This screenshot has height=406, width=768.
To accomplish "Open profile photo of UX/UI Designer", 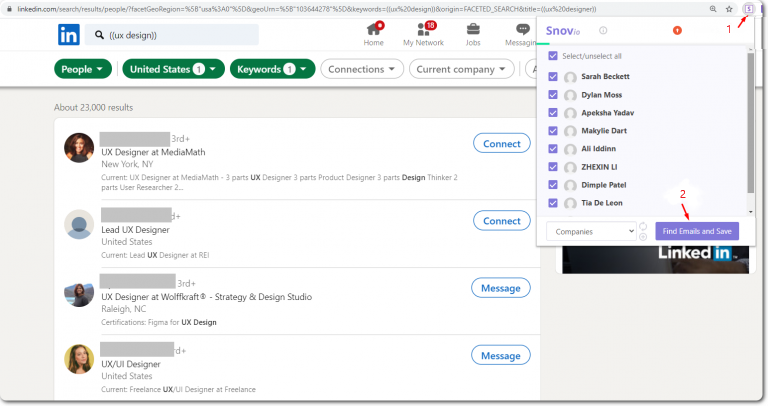I will (x=79, y=359).
